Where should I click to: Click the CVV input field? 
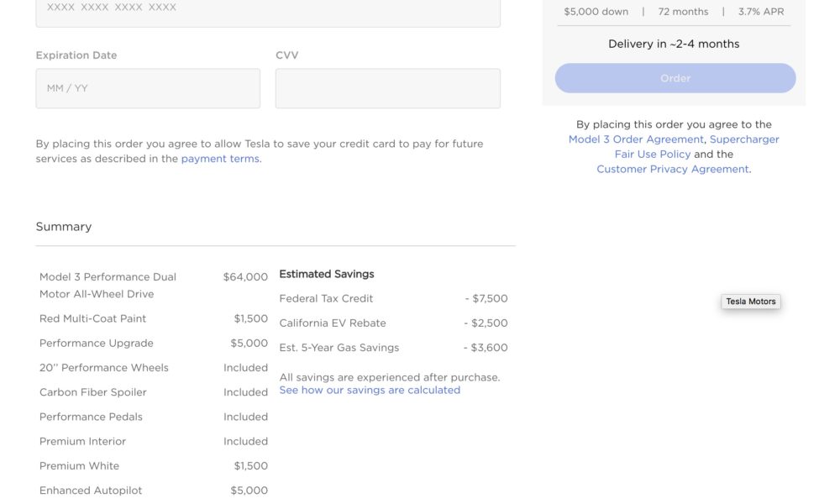388,88
